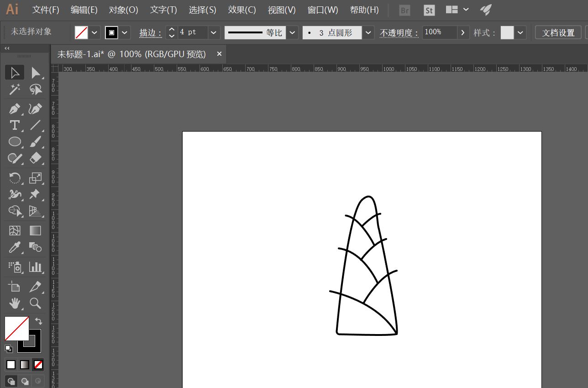
Task: Set paint mode to None
Action: coord(38,365)
